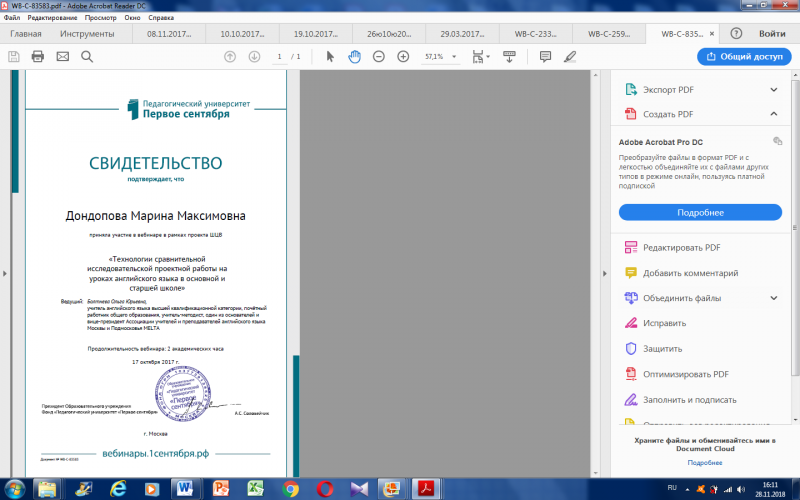Click the document vertical scrollbar down arrow
The height and width of the screenshot is (500, 800).
coord(595,472)
